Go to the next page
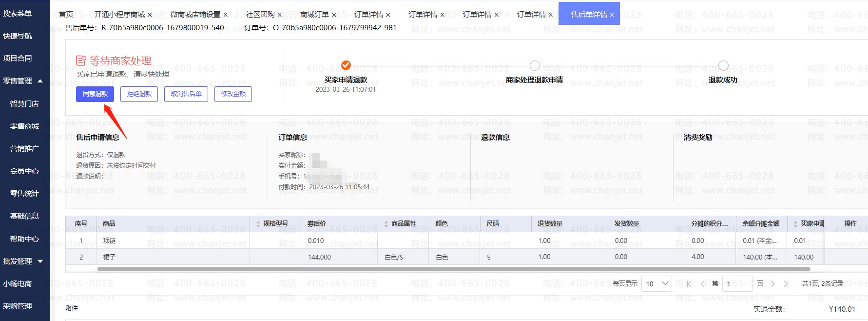Screen dimensions: 868x321 point(772,284)
